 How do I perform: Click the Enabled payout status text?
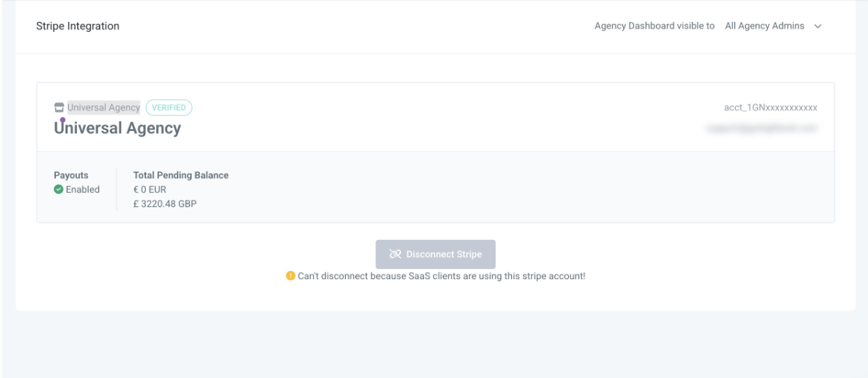(83, 190)
